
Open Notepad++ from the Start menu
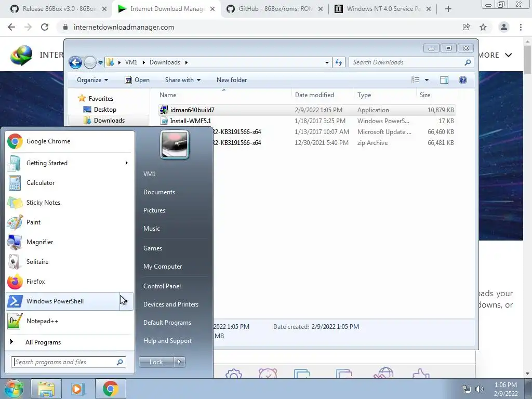click(x=70, y=321)
